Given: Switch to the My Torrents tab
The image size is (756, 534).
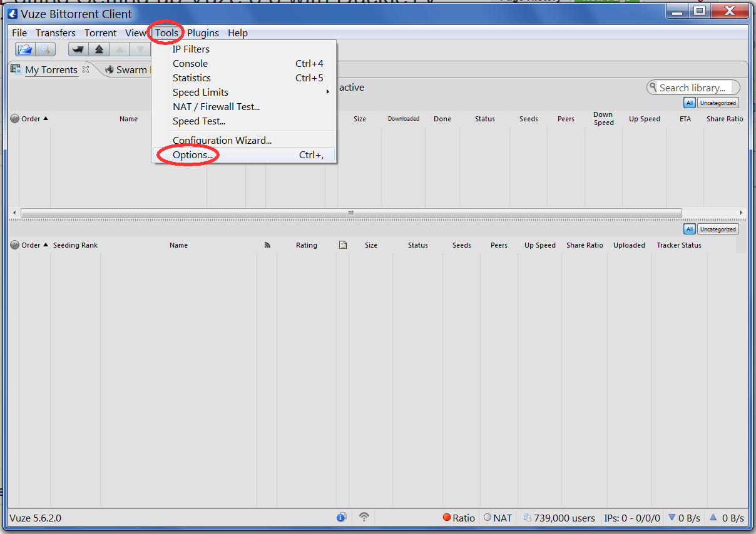Looking at the screenshot, I should 51,69.
